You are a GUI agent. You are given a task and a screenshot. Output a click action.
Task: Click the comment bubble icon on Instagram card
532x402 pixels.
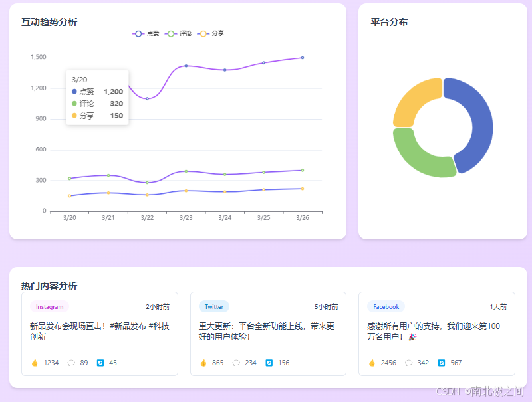[x=71, y=363]
